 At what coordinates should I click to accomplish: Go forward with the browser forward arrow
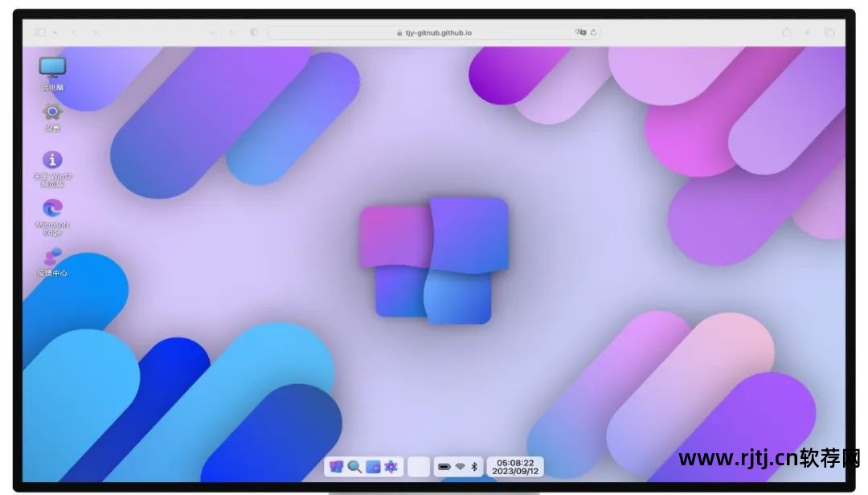coord(95,33)
